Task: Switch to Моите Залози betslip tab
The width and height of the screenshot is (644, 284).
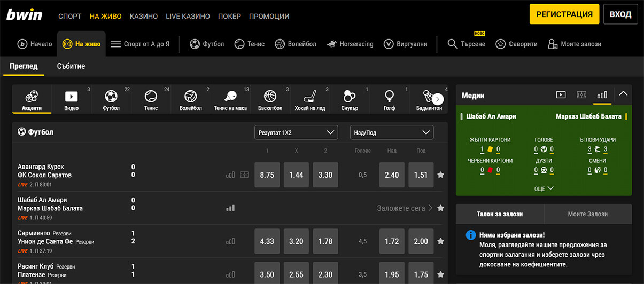Action: (588, 214)
